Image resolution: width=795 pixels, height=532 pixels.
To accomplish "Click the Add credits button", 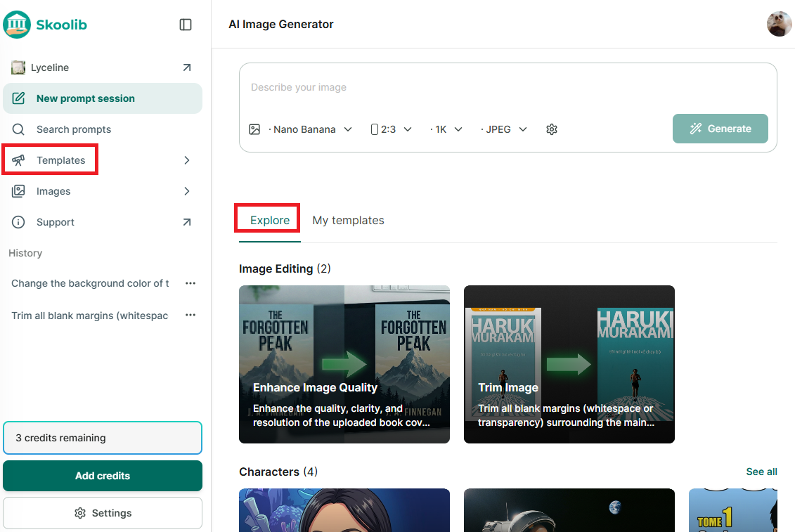I will 103,476.
